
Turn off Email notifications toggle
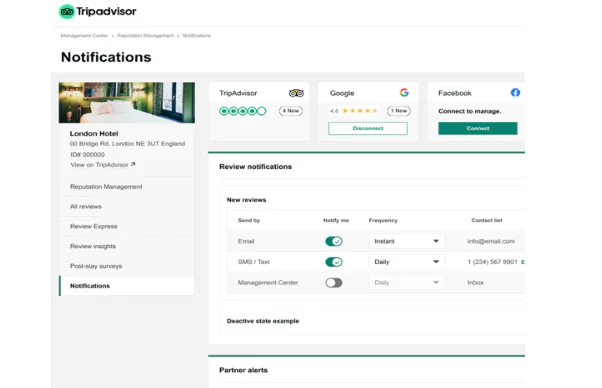[334, 241]
